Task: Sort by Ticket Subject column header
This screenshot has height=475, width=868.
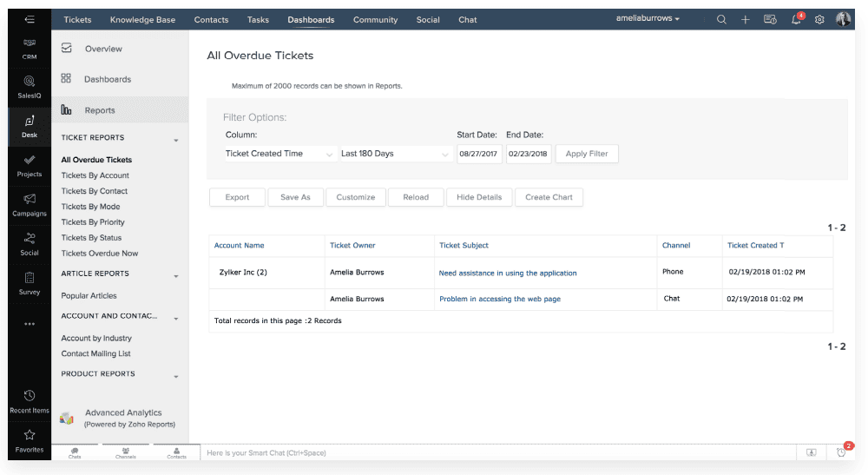Action: (464, 245)
